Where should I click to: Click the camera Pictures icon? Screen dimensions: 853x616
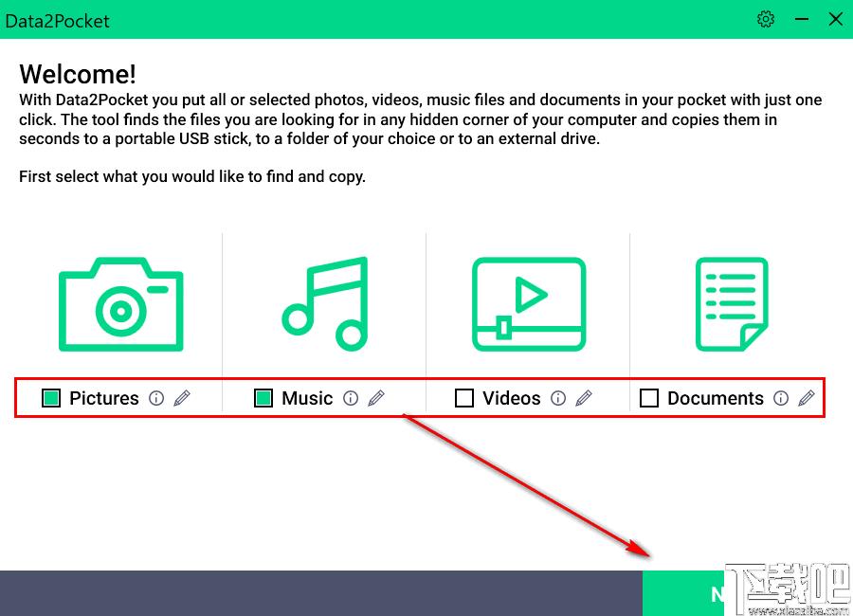click(x=120, y=303)
